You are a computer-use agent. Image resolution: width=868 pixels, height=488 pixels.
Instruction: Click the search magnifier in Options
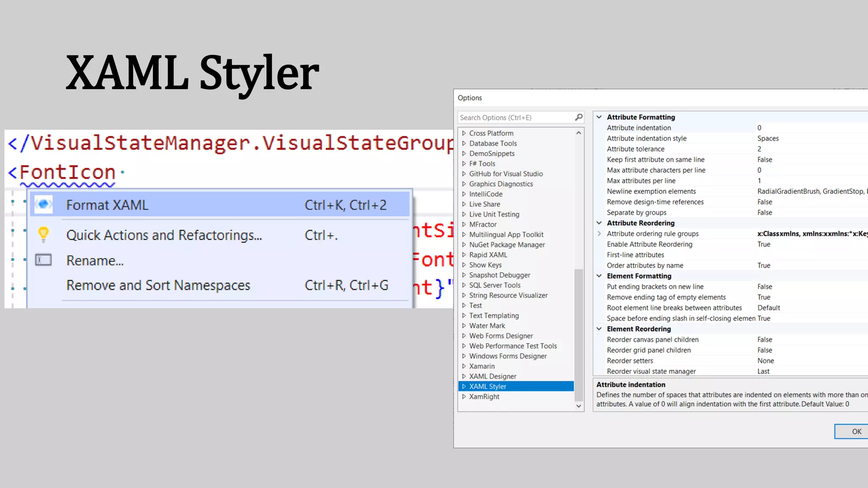point(579,117)
